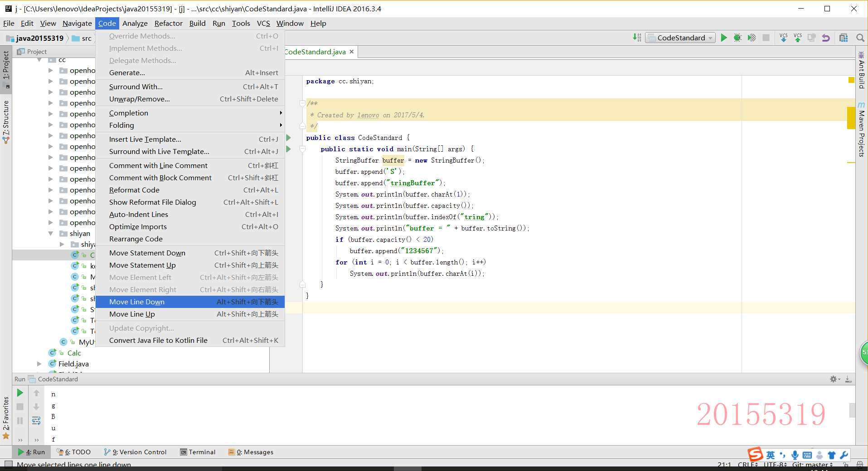Click the IME wrench settings icon
This screenshot has height=471, width=868.
coord(844,455)
